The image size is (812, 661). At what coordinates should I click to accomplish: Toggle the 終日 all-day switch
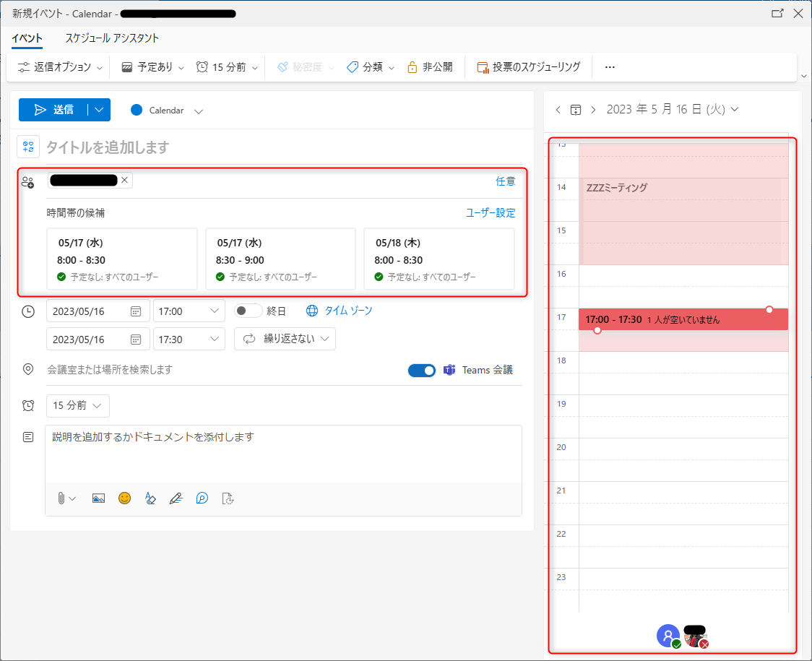tap(248, 311)
